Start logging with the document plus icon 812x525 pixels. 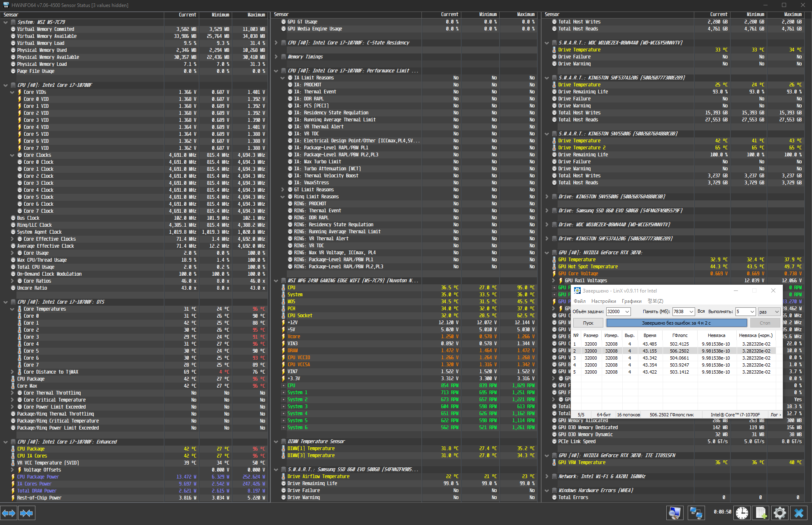[761, 513]
